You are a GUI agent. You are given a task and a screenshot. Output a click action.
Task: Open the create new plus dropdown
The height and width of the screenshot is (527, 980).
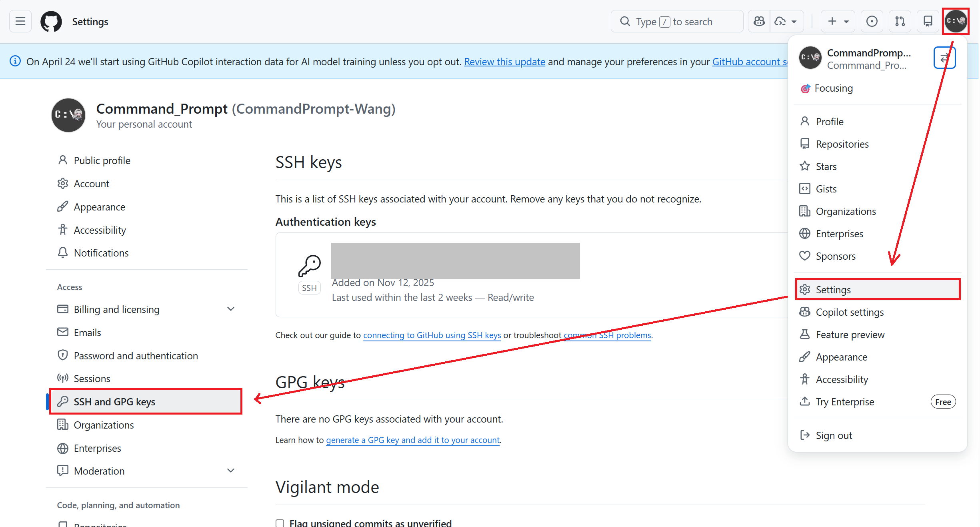(x=837, y=21)
